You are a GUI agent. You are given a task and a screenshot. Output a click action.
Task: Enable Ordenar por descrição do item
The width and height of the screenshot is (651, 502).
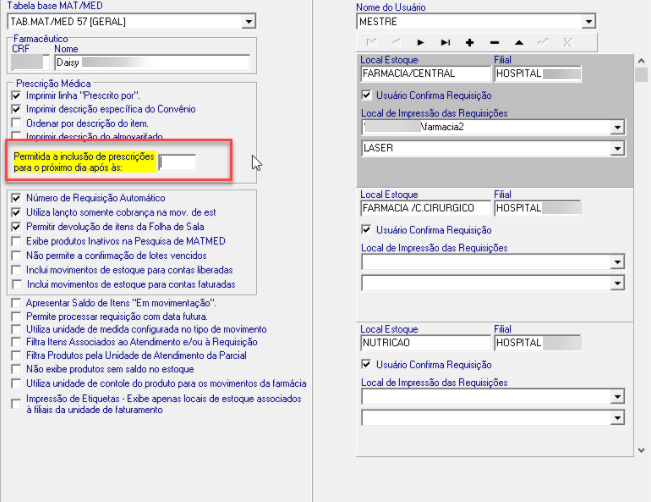[x=16, y=123]
